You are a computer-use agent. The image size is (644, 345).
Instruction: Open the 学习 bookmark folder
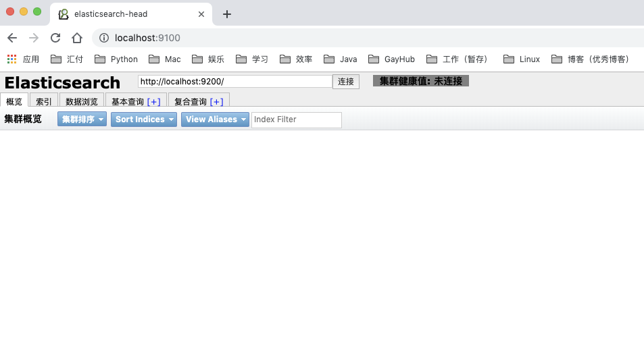(x=252, y=59)
